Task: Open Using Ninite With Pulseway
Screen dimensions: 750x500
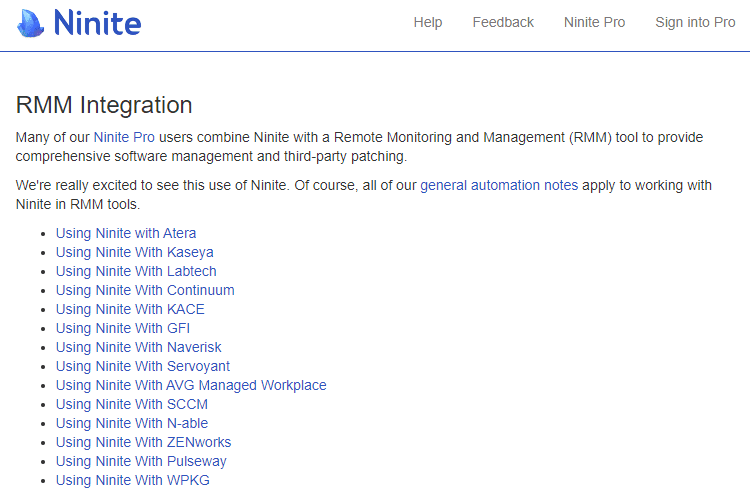Action: (141, 462)
